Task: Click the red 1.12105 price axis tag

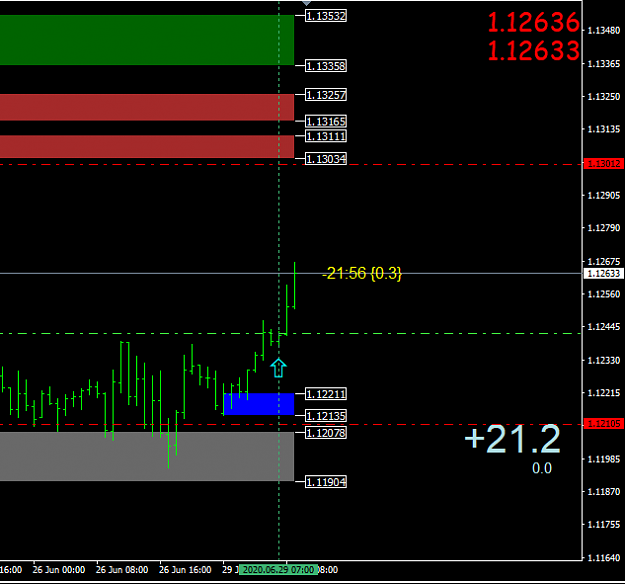Action: tap(603, 424)
